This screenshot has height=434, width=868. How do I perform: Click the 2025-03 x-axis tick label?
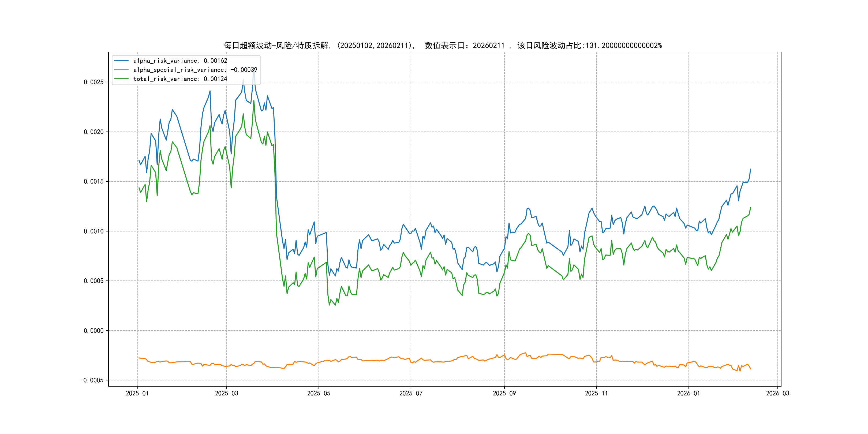tap(226, 393)
